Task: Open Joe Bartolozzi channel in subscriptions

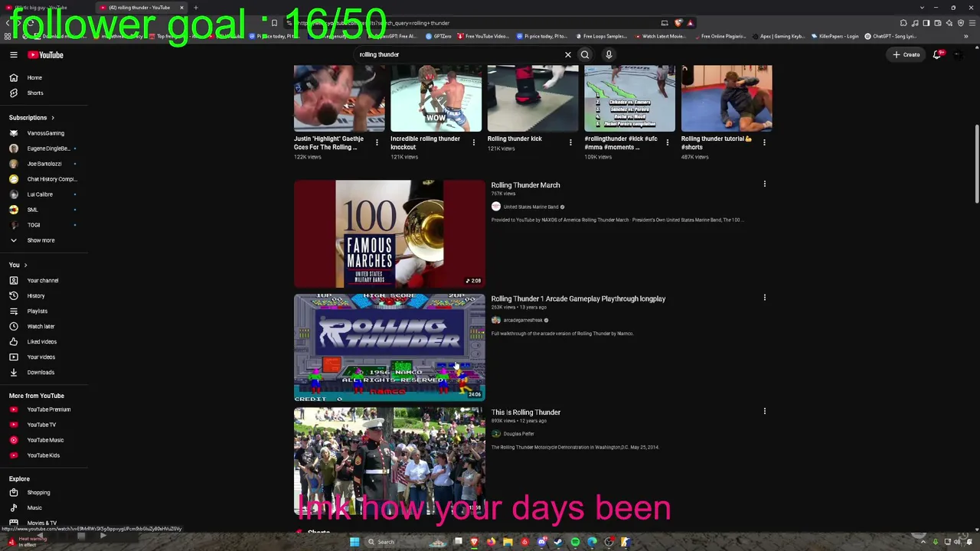Action: point(44,164)
